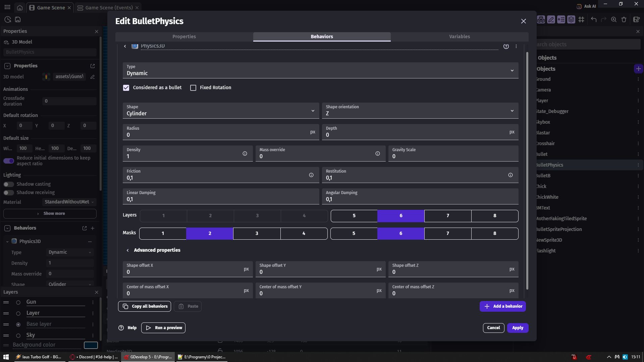The width and height of the screenshot is (644, 362).
Task: Click the home icon in the tab bar
Action: [20, 7]
